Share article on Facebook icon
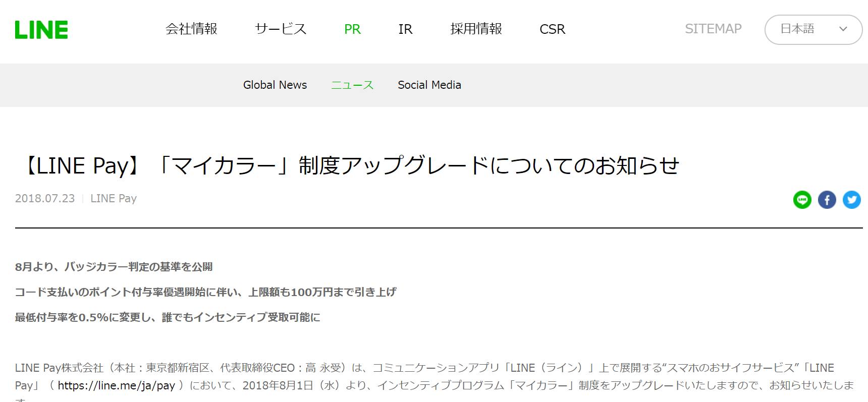This screenshot has height=402, width=868. pyautogui.click(x=827, y=200)
